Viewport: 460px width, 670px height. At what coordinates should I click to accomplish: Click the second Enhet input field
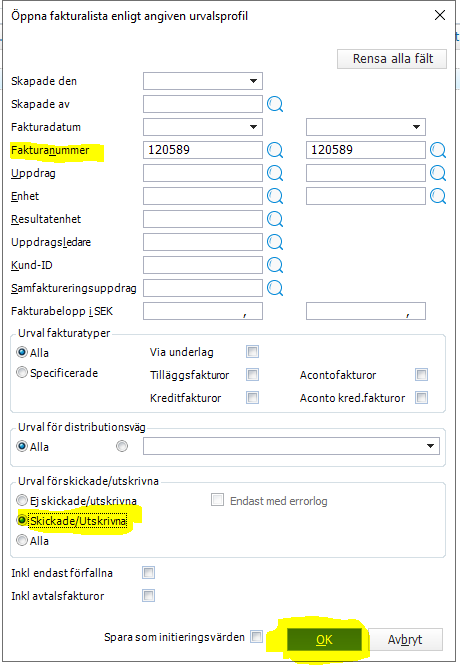point(366,196)
